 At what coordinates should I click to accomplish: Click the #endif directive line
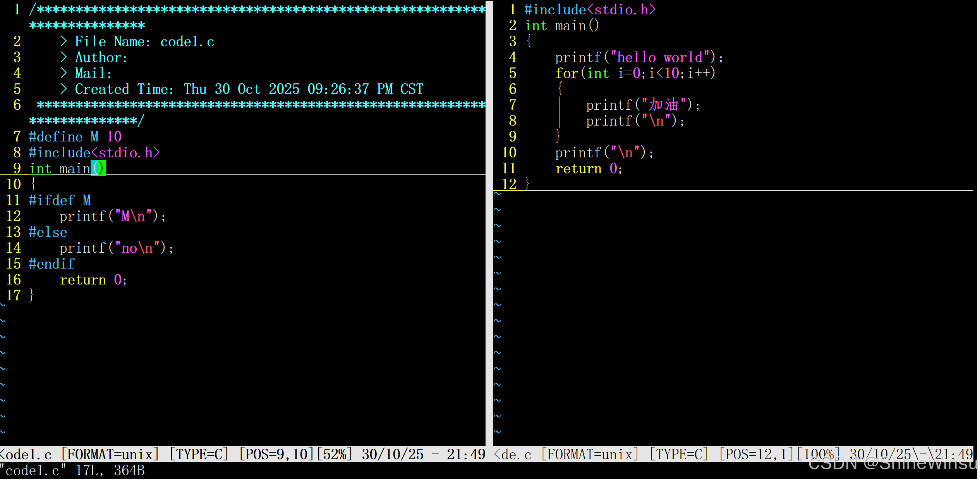tap(51, 264)
